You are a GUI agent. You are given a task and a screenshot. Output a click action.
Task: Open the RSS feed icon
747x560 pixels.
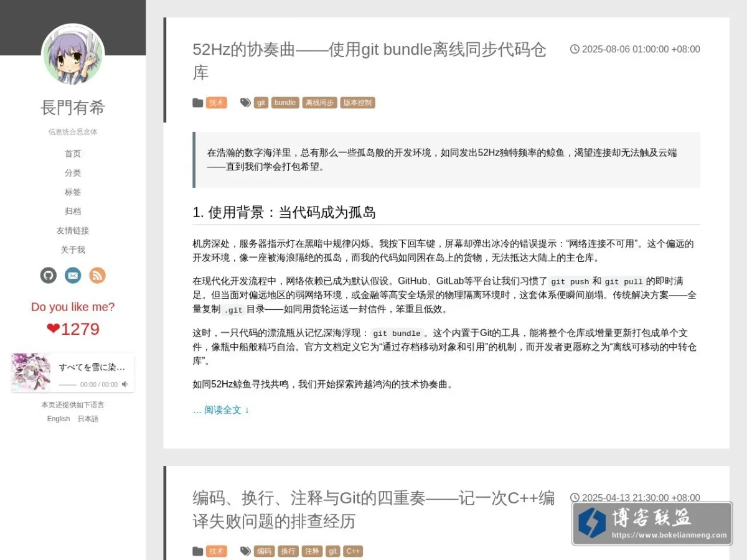(97, 275)
